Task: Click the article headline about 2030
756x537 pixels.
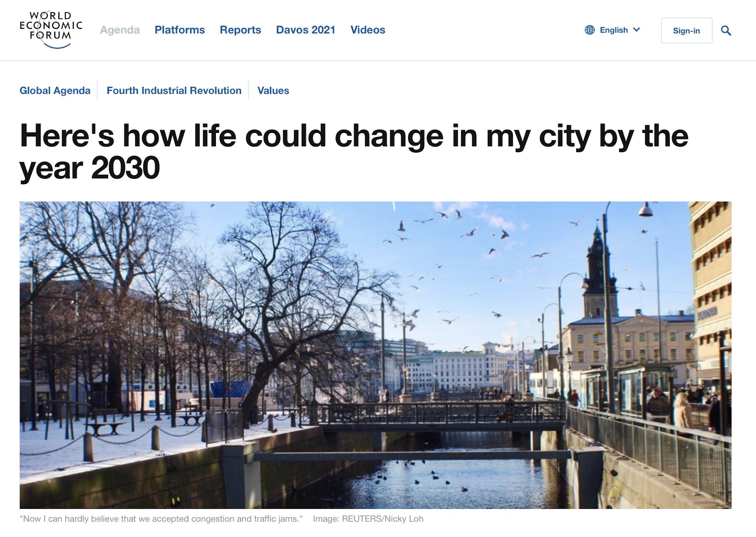Action: point(354,151)
